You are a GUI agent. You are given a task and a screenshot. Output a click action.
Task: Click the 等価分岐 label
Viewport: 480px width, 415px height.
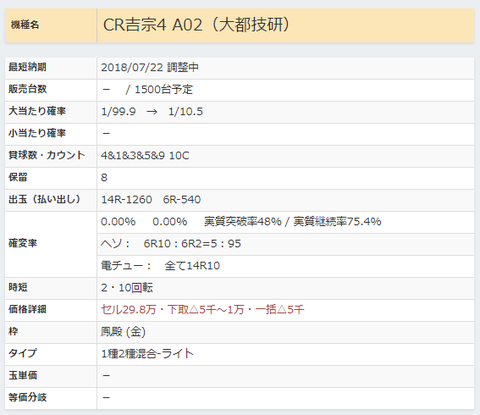tap(27, 397)
